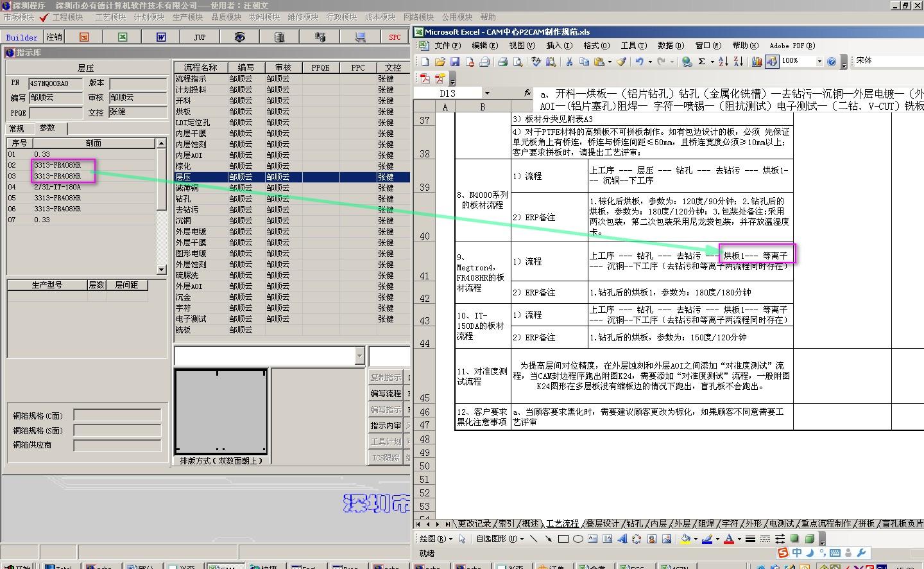The width and height of the screenshot is (924, 569).
Task: Open AutoSum functions dropdown arrow
Action: coord(713,62)
